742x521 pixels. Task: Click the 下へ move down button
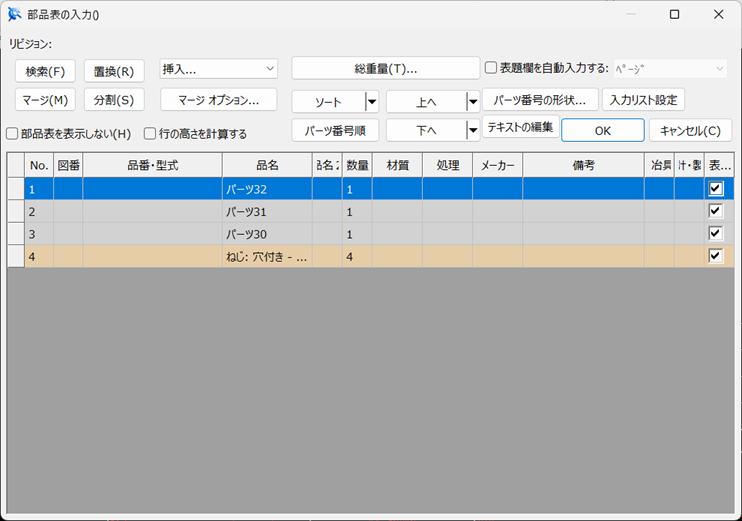[x=426, y=131]
